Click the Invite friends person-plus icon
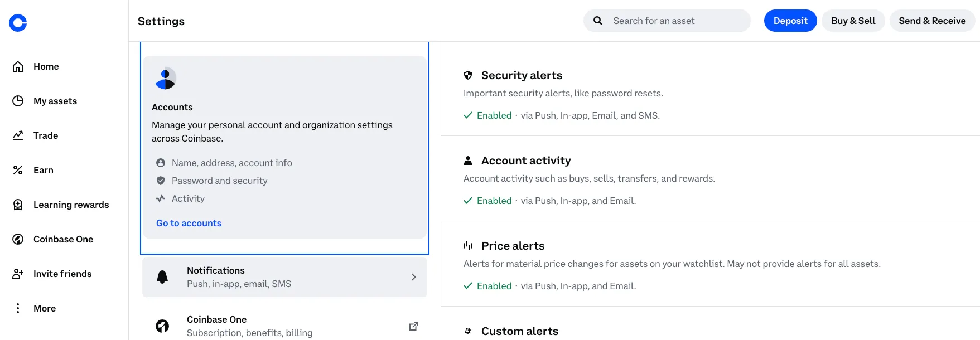 pos(18,274)
